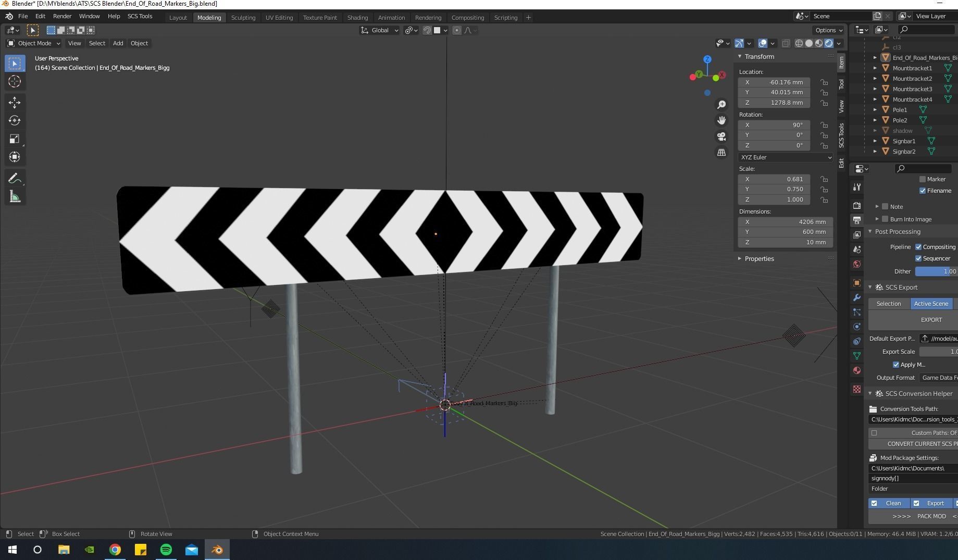This screenshot has height=560, width=958.
Task: Expand the Pole1 object in the outliner
Action: click(x=876, y=109)
